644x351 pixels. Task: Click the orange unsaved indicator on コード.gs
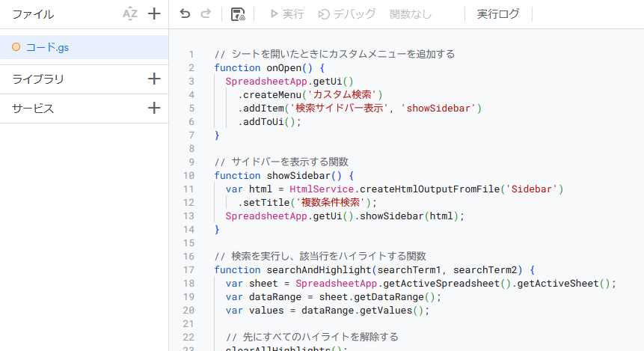[16, 47]
